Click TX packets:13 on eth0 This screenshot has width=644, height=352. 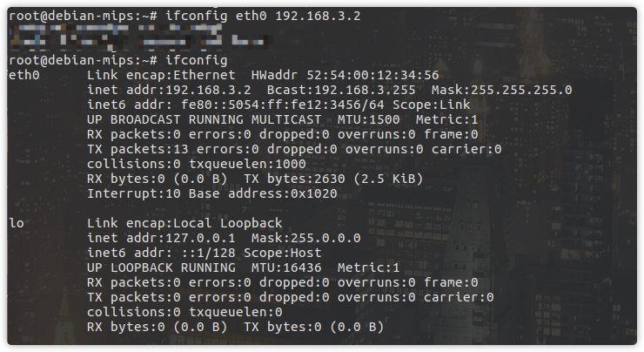tap(138, 149)
